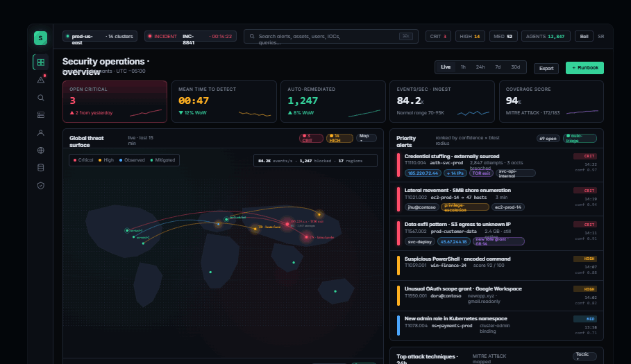This screenshot has width=631, height=364.
Task: Click the 45.67.244.18 IP tag
Action: [453, 241]
